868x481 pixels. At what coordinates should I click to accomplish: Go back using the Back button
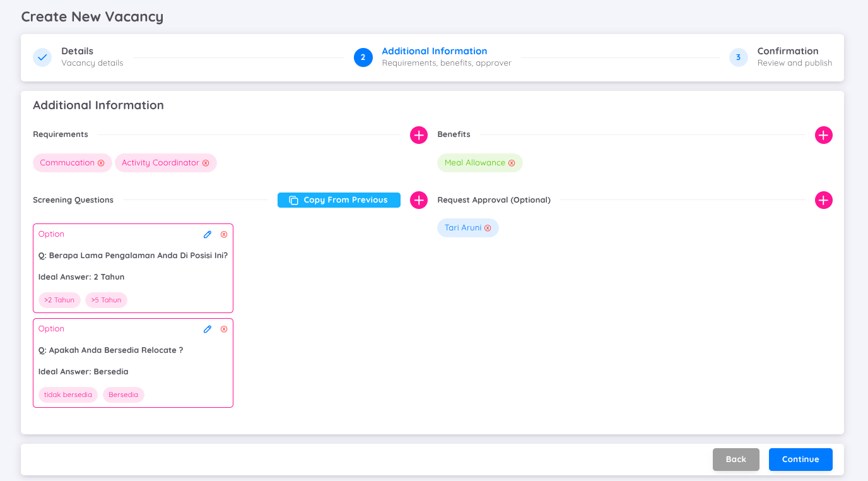tap(736, 460)
